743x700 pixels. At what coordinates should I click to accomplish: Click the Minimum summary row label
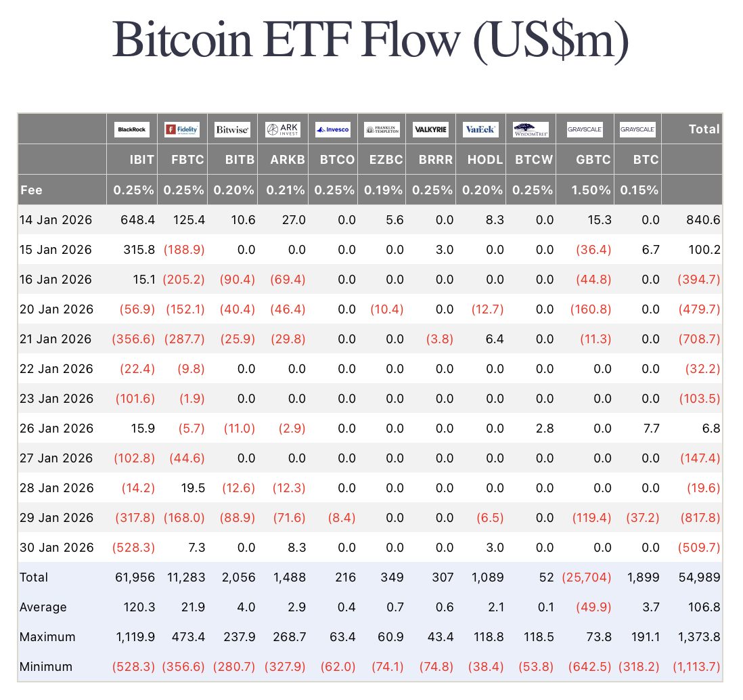point(46,667)
